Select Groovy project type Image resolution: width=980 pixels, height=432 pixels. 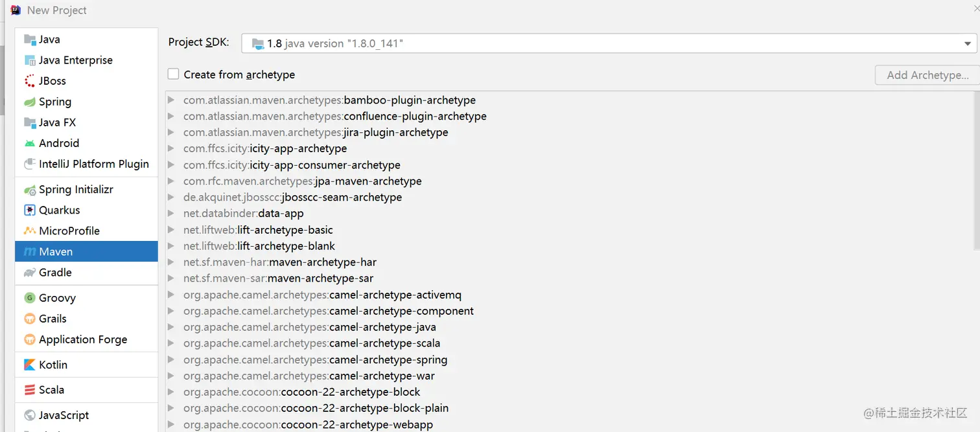pyautogui.click(x=86, y=298)
